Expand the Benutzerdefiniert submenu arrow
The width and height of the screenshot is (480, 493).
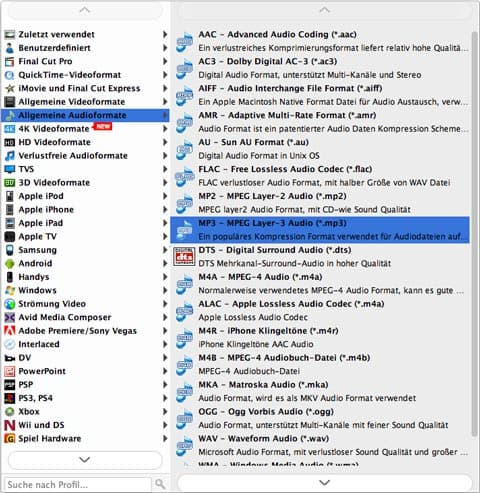pos(165,48)
